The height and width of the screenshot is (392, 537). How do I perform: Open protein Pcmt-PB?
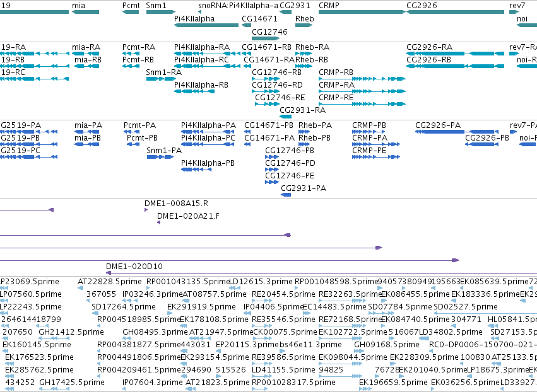pyautogui.click(x=133, y=144)
